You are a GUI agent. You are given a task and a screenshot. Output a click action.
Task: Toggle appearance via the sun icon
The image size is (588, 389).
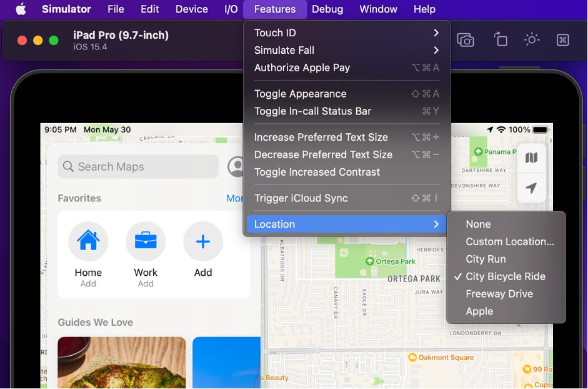click(531, 39)
